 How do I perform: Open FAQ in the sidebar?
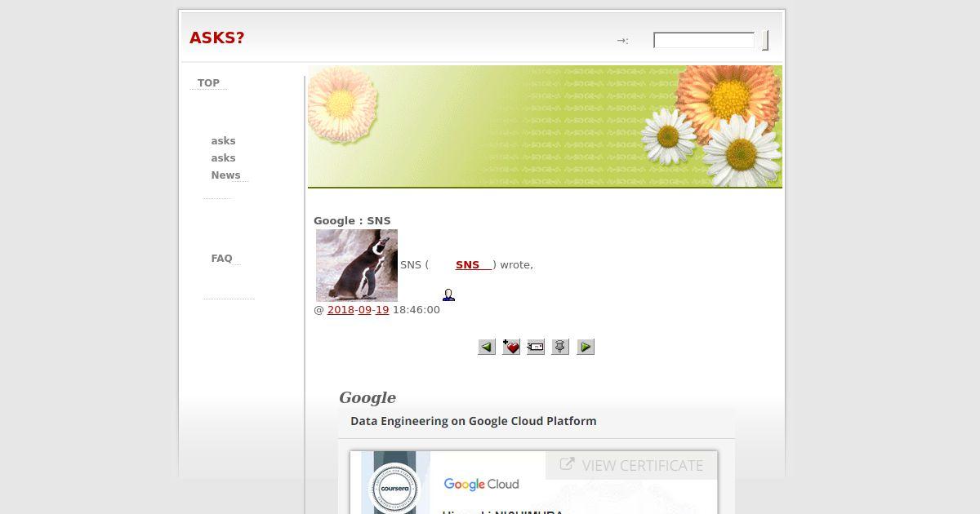coord(221,258)
